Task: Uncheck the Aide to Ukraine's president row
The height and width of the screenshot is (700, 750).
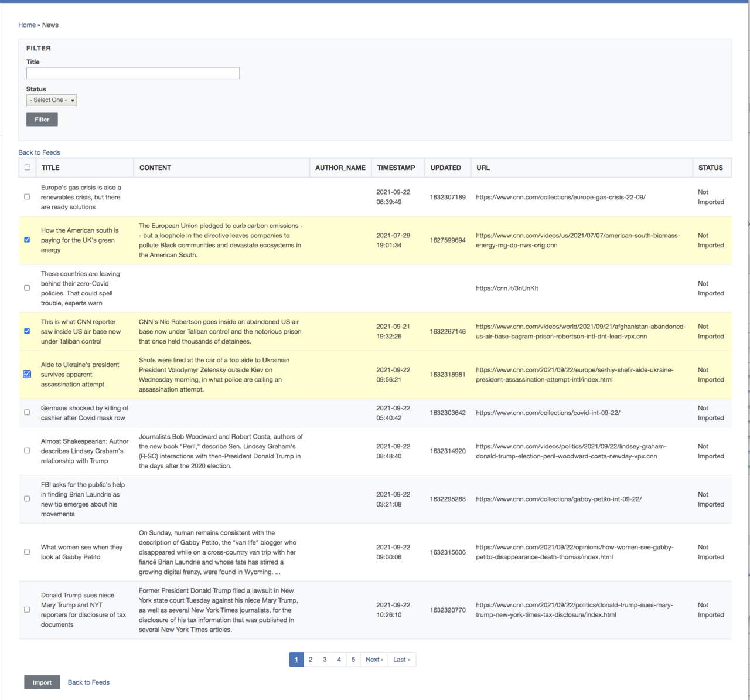Action: 27,374
